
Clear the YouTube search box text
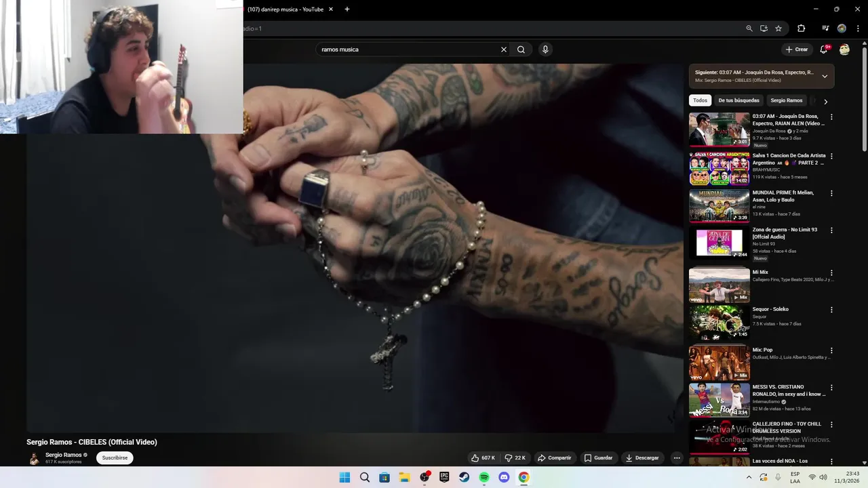coord(504,49)
